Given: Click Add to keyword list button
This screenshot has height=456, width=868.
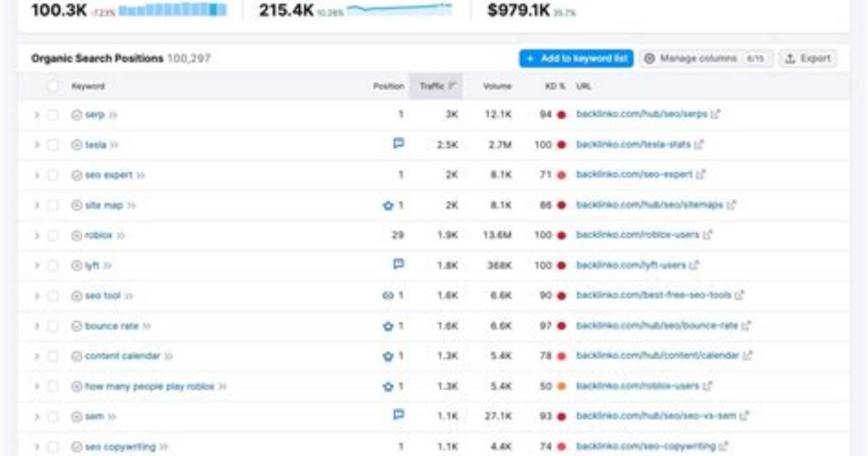Looking at the screenshot, I should 576,58.
